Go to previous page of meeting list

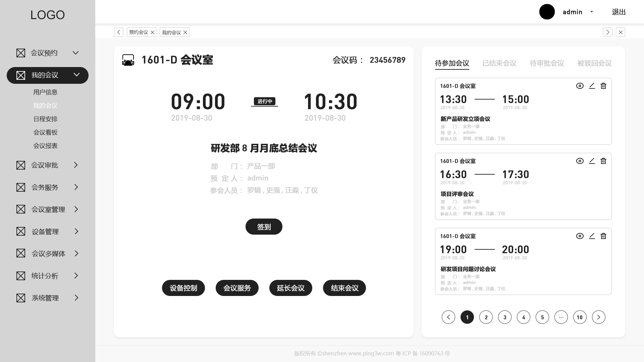[x=448, y=317]
